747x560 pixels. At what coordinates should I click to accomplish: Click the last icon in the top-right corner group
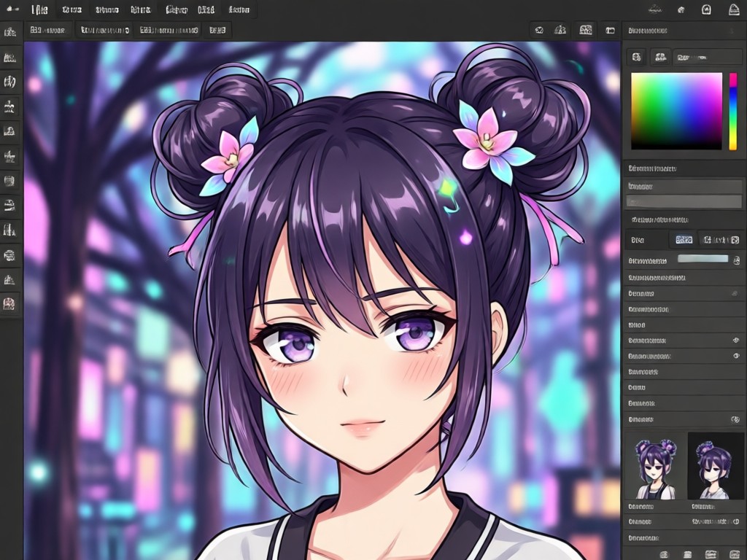point(734,9)
